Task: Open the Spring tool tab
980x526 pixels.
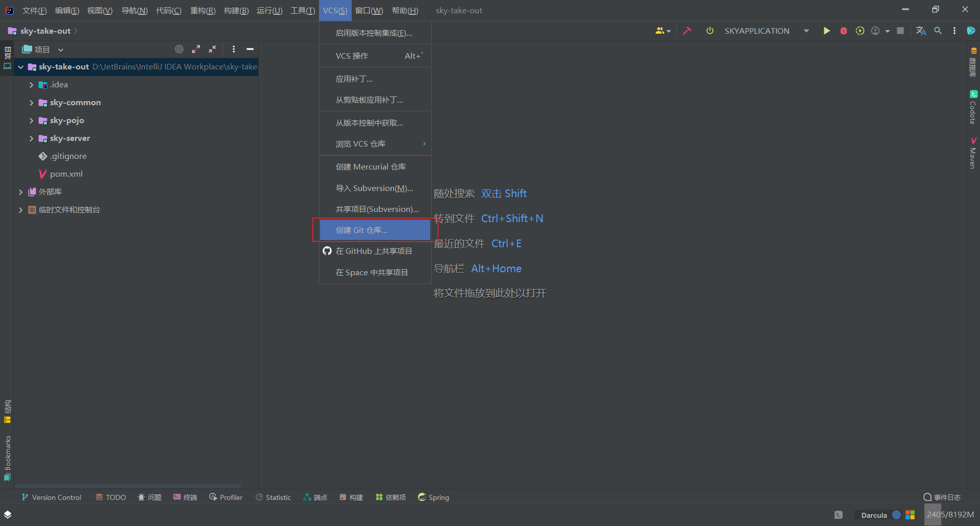Action: click(x=433, y=497)
